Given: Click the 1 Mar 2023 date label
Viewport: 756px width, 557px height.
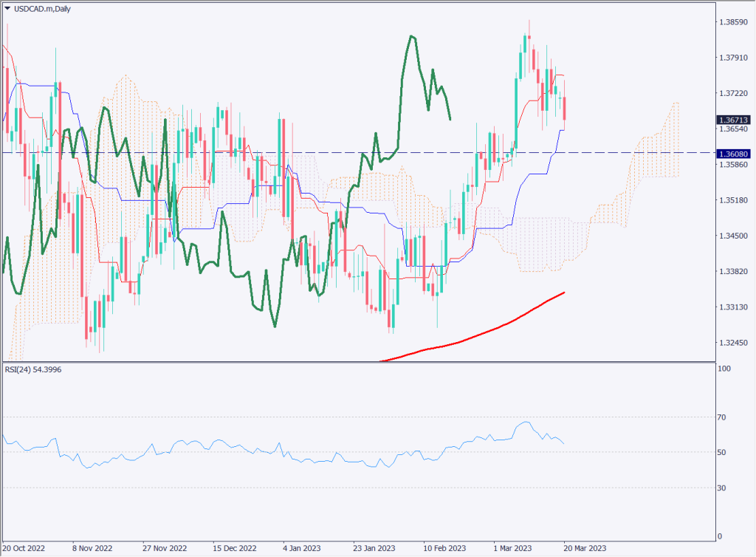Looking at the screenshot, I should pos(512,549).
